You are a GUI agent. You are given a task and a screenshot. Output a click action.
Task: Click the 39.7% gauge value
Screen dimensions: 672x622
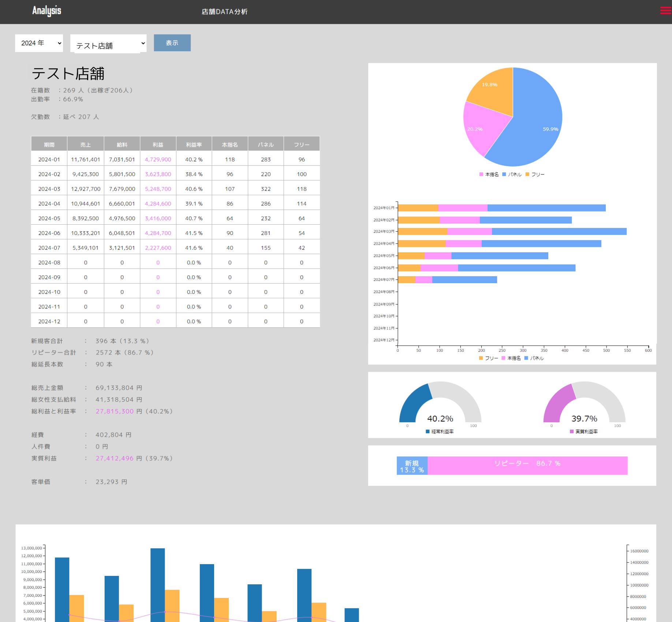(x=584, y=419)
